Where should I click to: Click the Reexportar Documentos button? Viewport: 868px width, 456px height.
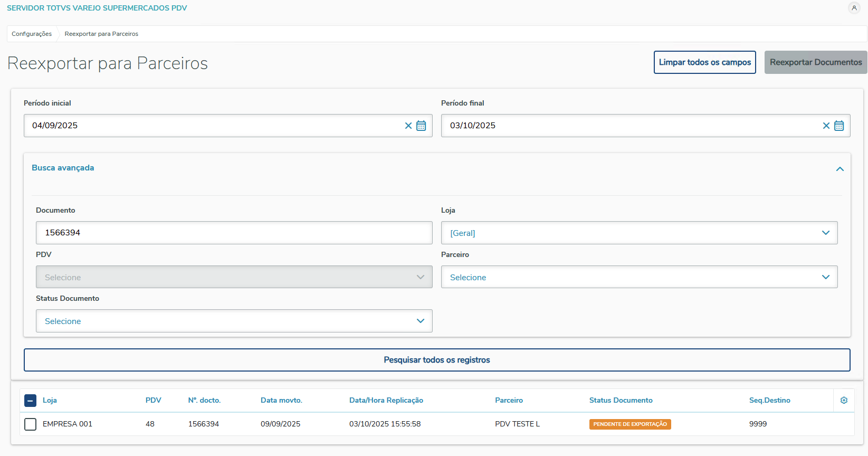(815, 62)
